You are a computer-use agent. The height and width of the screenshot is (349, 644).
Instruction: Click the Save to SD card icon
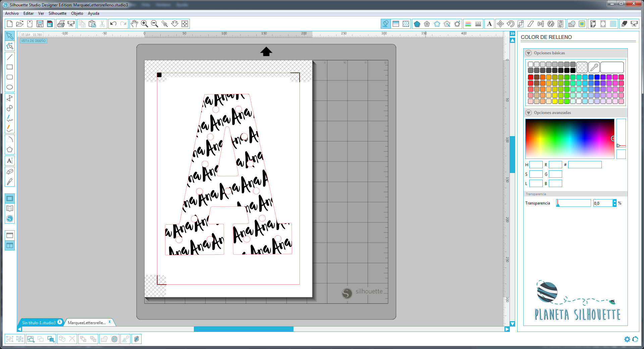tap(50, 24)
